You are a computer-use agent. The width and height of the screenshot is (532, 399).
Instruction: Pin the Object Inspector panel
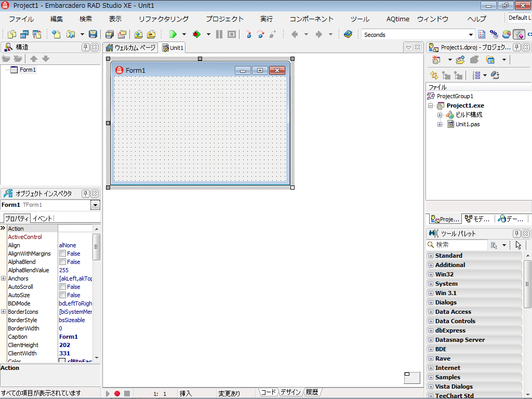(x=86, y=194)
